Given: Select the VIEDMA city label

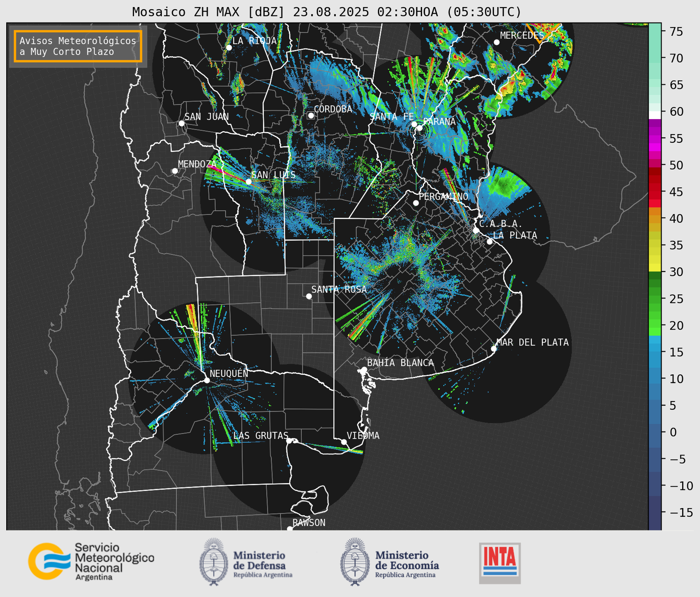Looking at the screenshot, I should pyautogui.click(x=363, y=436).
